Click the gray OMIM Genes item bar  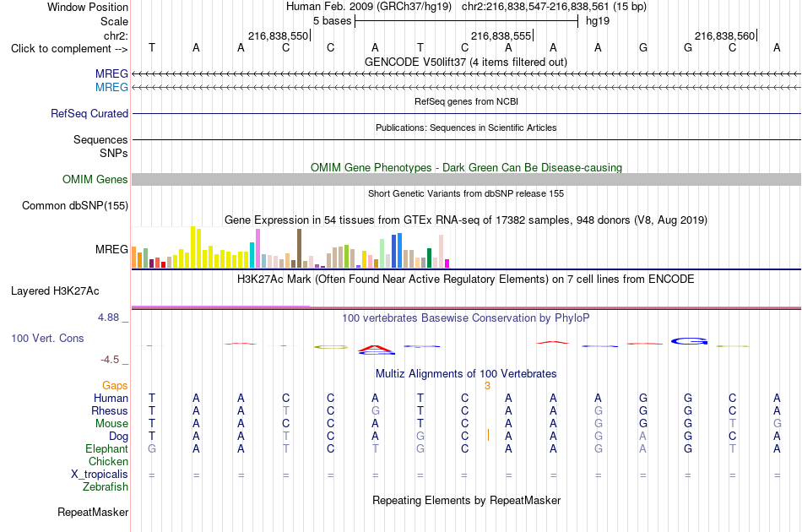point(466,180)
